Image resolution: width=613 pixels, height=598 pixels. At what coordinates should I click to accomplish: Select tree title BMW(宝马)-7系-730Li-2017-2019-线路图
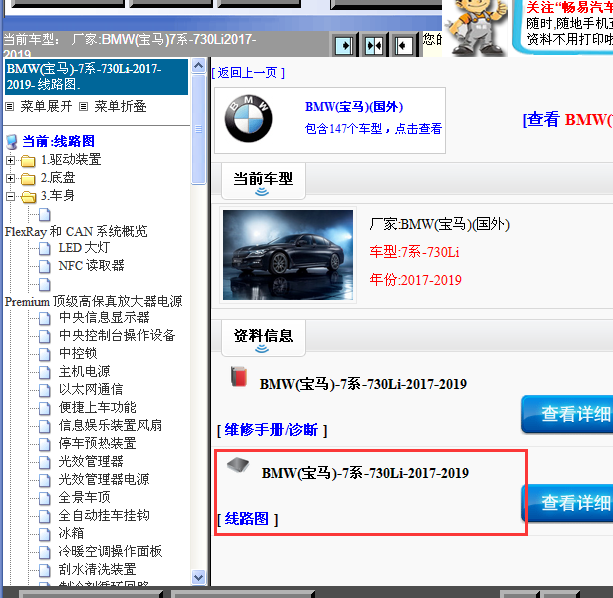click(x=96, y=77)
